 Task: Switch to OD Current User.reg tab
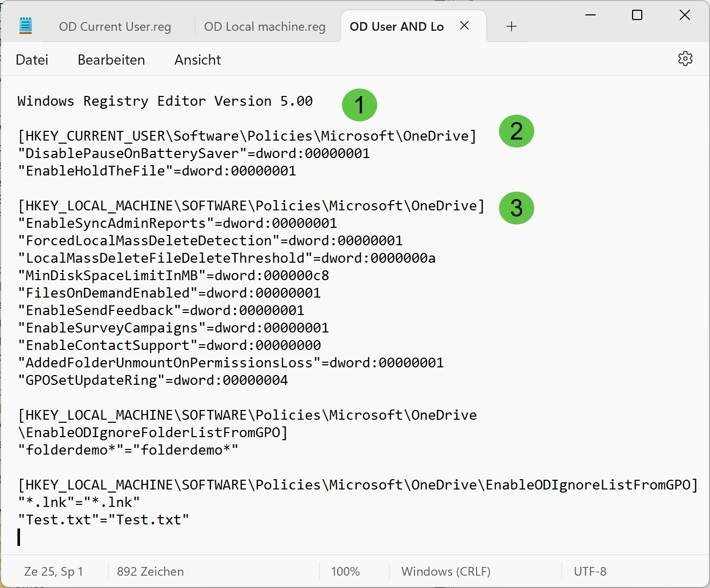click(x=115, y=27)
